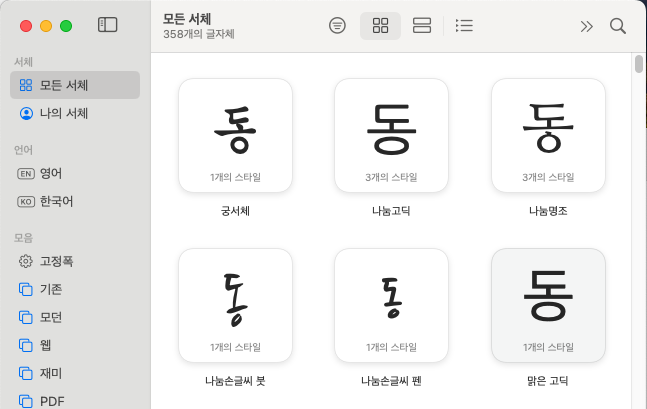Expand the toolbar overflow chevrons

click(x=586, y=26)
